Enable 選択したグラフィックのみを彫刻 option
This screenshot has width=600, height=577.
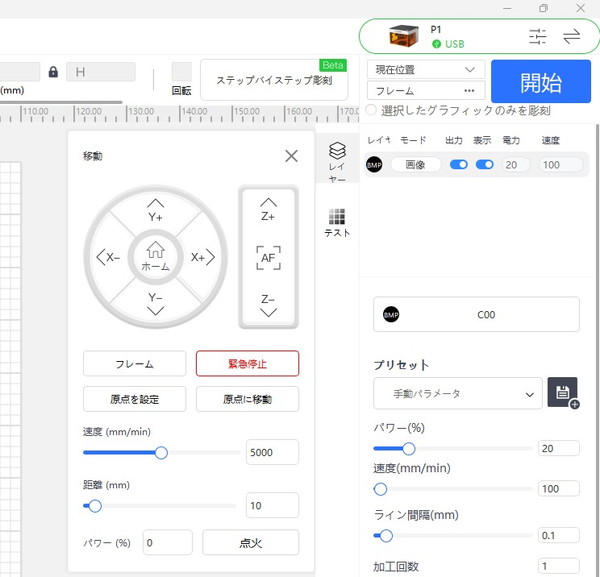(x=372, y=109)
